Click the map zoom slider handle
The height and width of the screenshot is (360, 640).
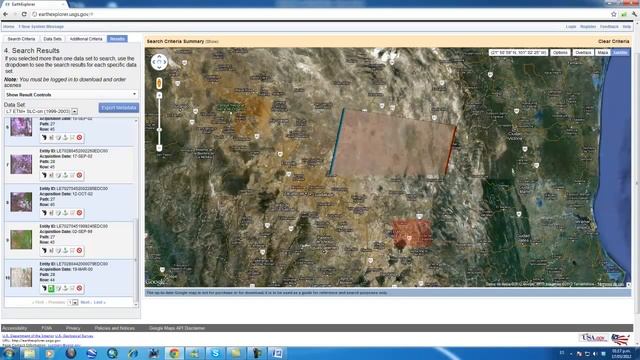tap(159, 129)
